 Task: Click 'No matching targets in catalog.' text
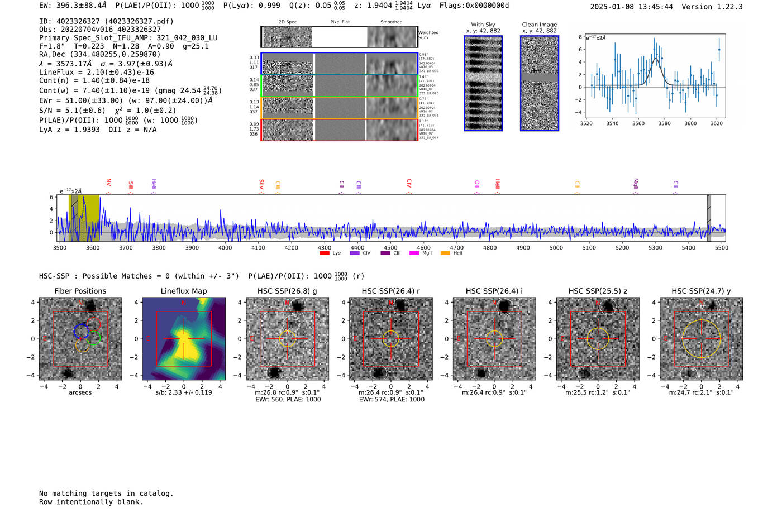coord(106,493)
